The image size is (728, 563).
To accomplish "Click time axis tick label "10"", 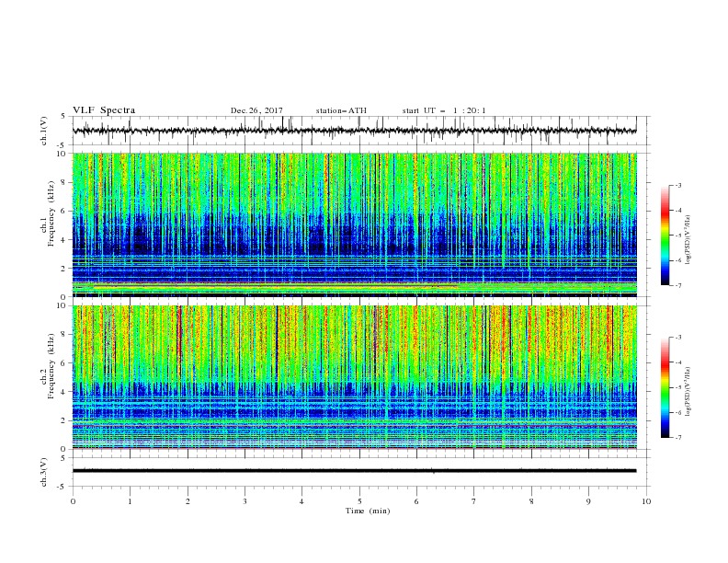I will coord(646,501).
